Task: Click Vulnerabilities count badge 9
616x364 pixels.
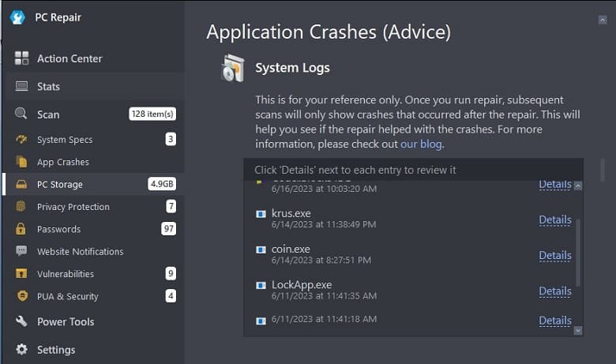Action: pos(171,273)
